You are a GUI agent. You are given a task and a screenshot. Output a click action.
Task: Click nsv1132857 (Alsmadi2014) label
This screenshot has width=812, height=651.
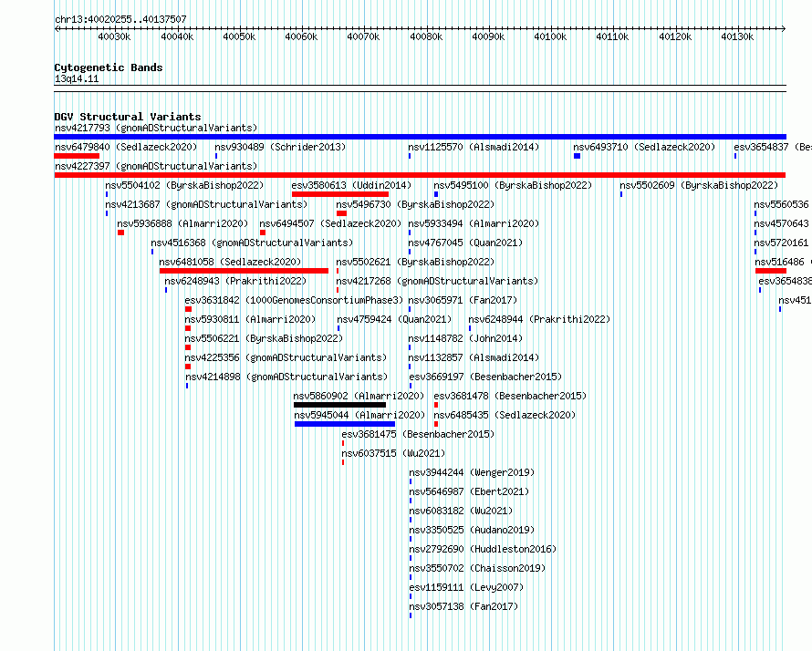coord(474,357)
